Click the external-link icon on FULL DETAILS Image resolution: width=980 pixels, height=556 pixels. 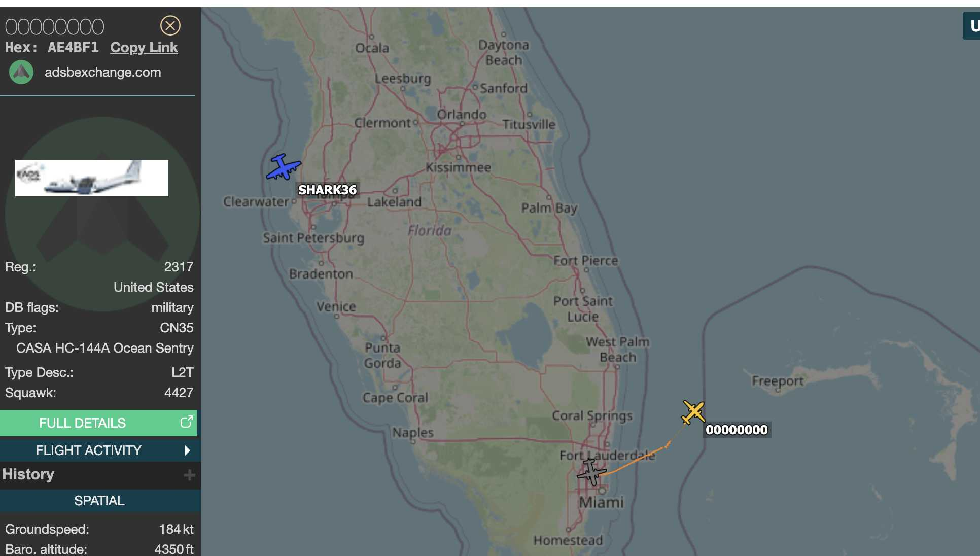coord(186,422)
